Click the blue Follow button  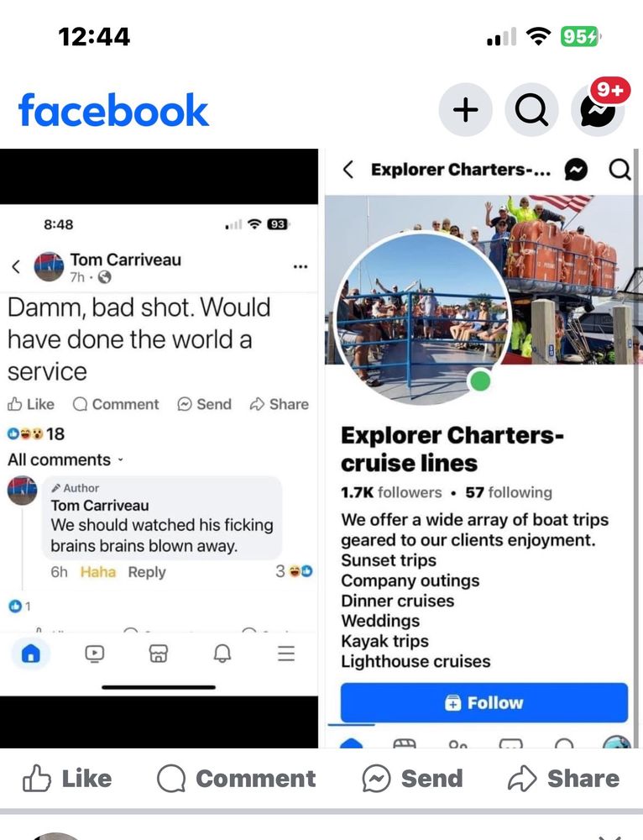click(484, 702)
